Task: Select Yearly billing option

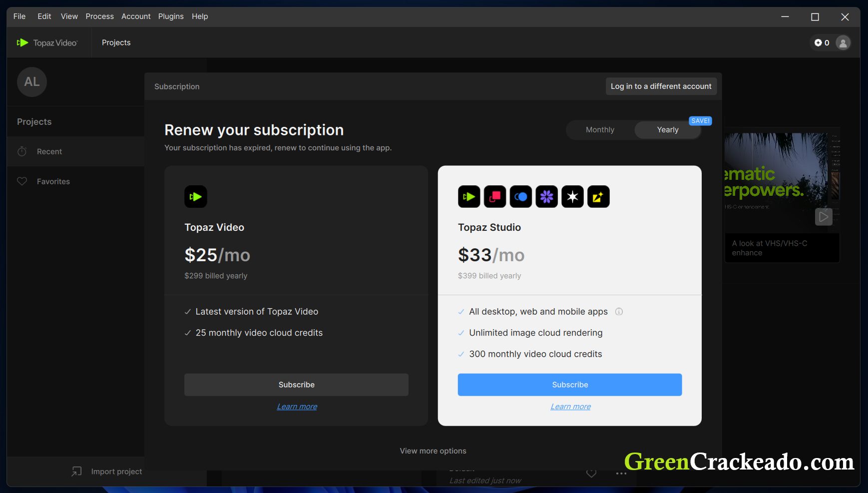Action: point(667,130)
